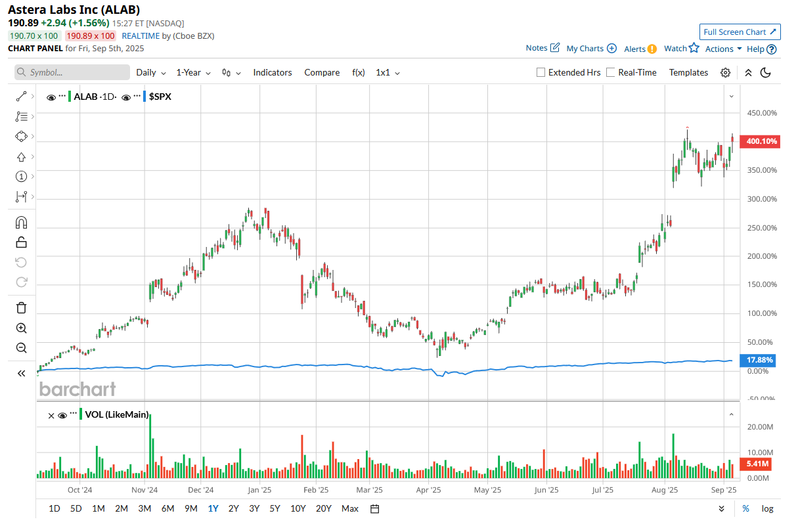The height and width of the screenshot is (532, 798).
Task: Open the 1x1 grid layout dropdown
Action: (x=388, y=73)
